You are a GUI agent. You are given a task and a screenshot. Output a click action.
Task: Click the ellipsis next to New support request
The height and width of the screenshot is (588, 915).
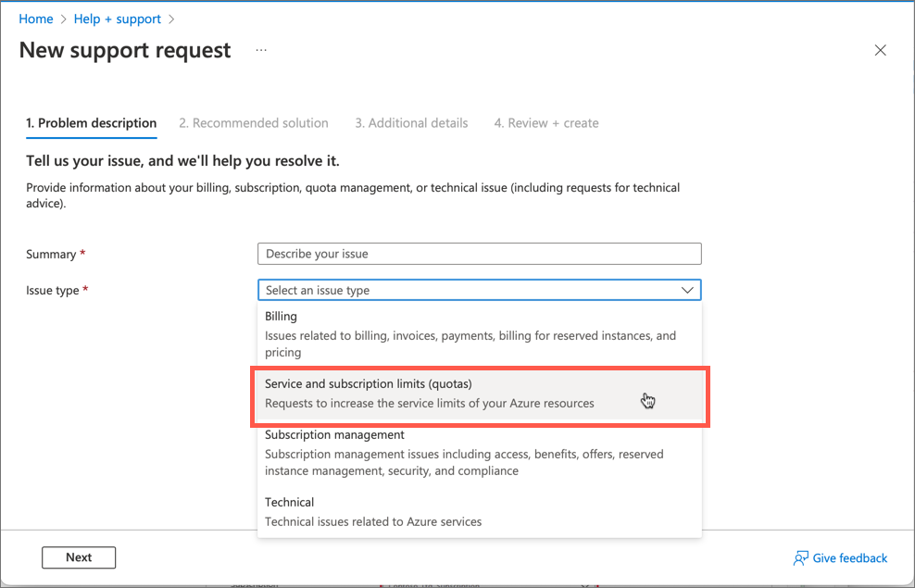click(x=260, y=51)
